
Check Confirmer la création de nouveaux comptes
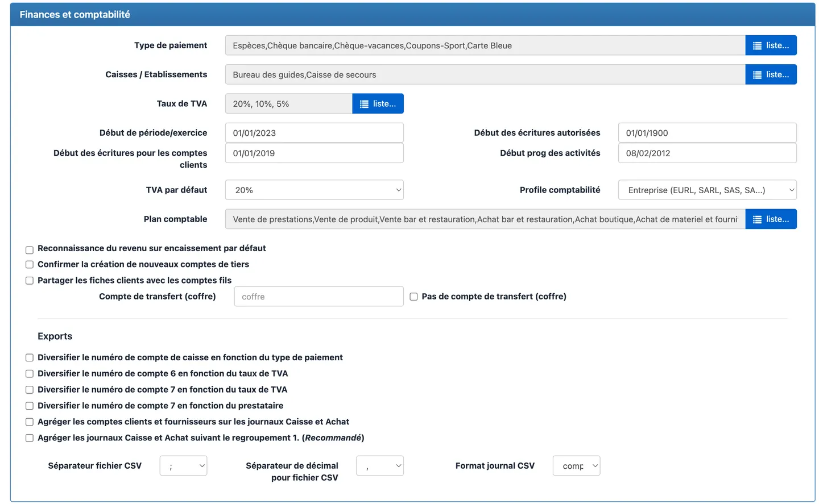(x=30, y=264)
